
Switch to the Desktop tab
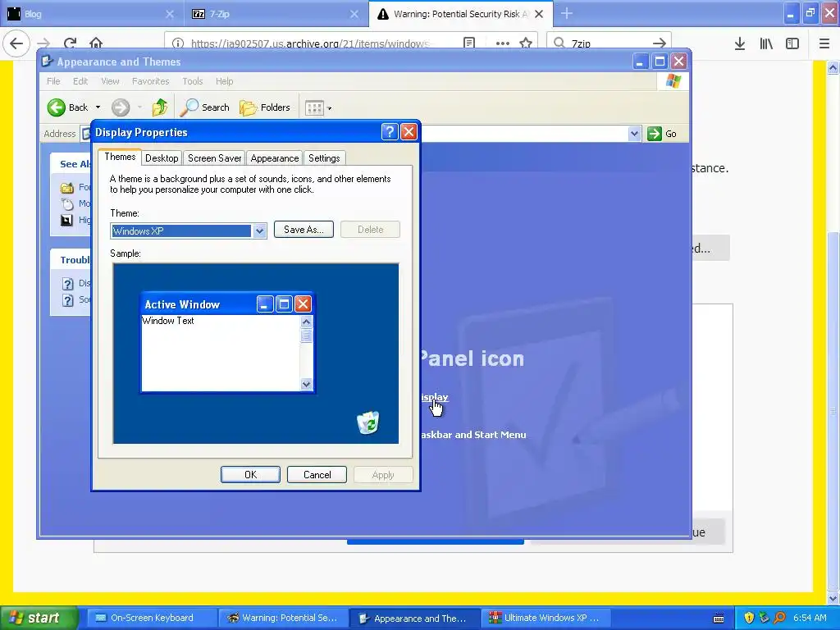[162, 158]
